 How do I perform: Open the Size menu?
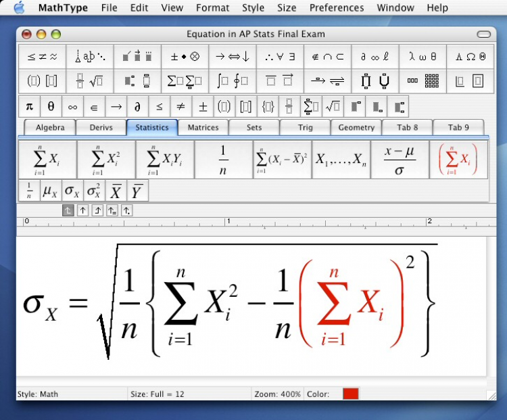click(x=287, y=7)
